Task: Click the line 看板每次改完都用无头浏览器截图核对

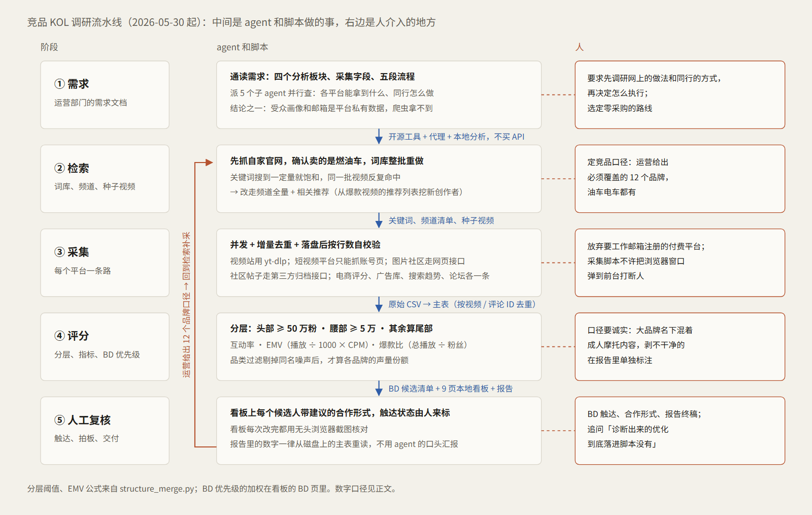Action: point(299,429)
